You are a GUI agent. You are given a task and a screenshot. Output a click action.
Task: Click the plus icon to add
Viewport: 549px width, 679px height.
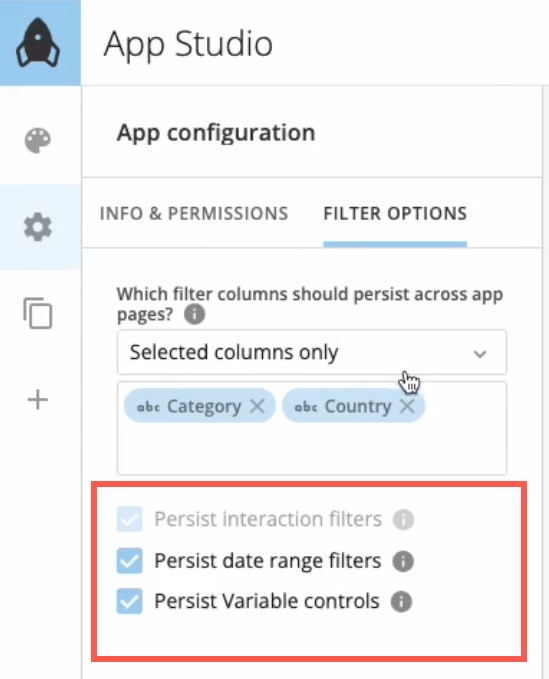(x=38, y=400)
